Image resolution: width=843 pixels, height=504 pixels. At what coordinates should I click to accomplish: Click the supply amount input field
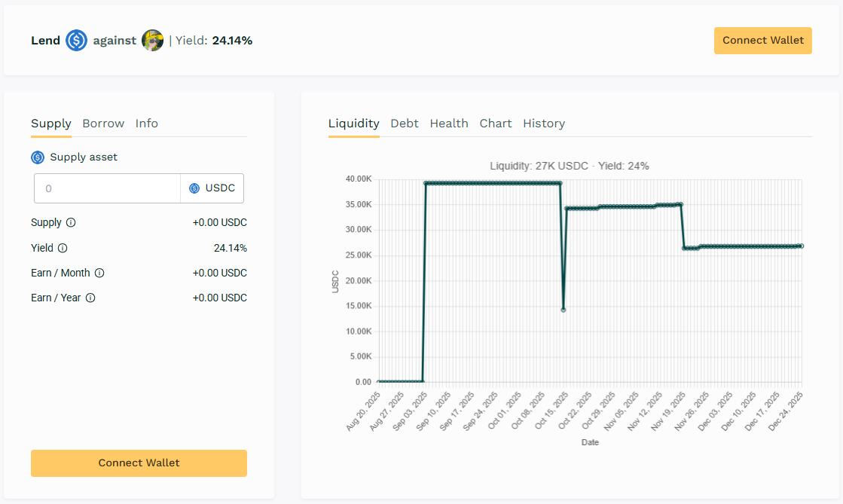tap(107, 188)
